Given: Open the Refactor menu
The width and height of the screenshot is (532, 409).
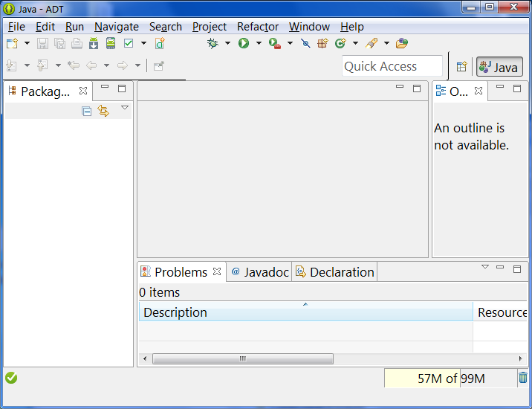Looking at the screenshot, I should pyautogui.click(x=258, y=27).
